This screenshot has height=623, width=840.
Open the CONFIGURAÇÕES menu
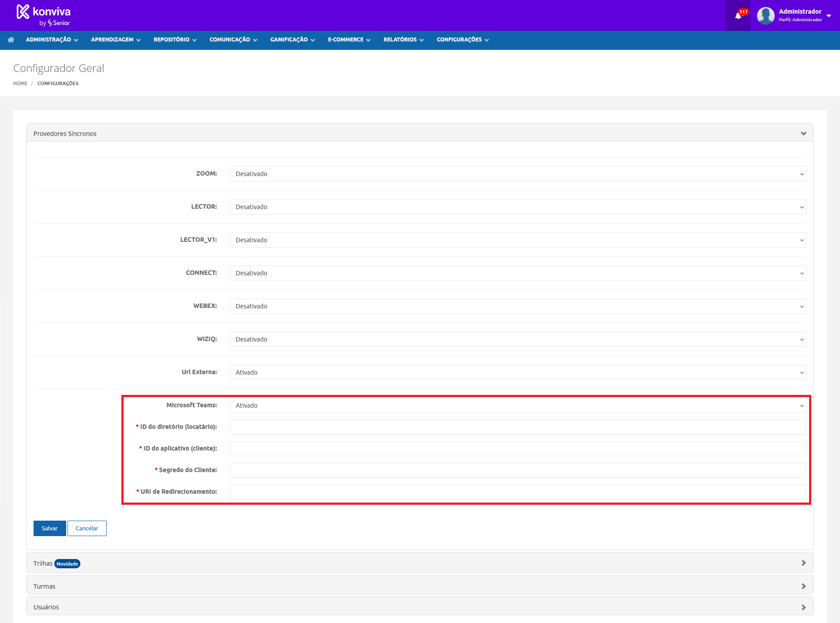(463, 40)
